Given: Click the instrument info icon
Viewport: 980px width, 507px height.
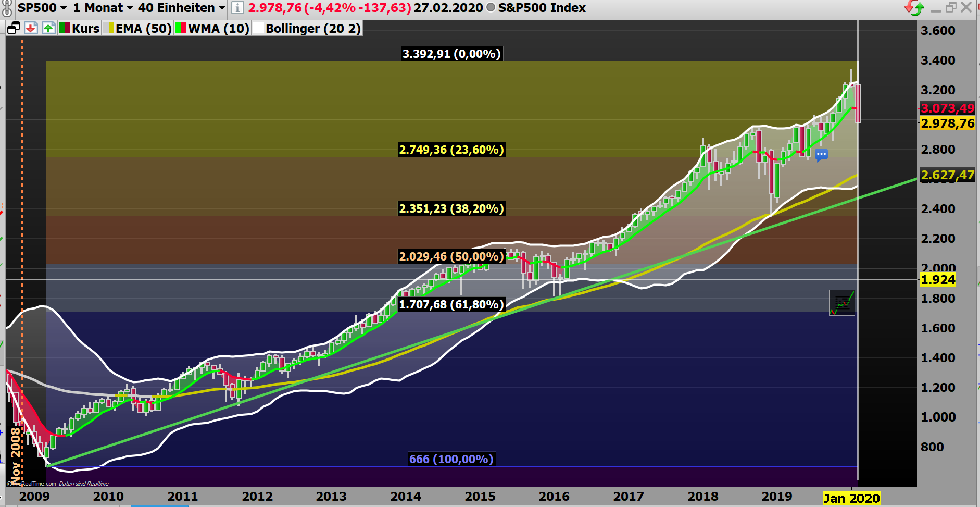Looking at the screenshot, I should tap(237, 8).
